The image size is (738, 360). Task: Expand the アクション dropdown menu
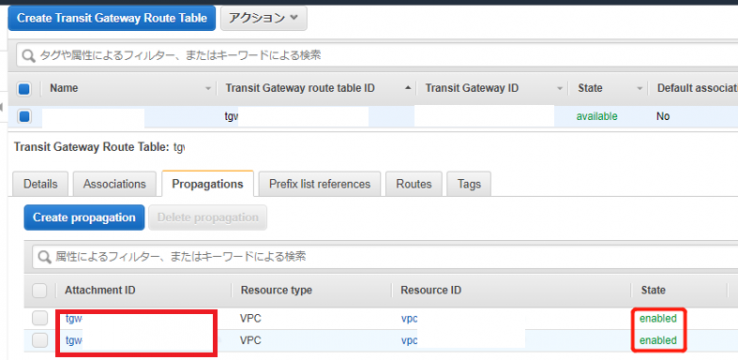tap(264, 18)
